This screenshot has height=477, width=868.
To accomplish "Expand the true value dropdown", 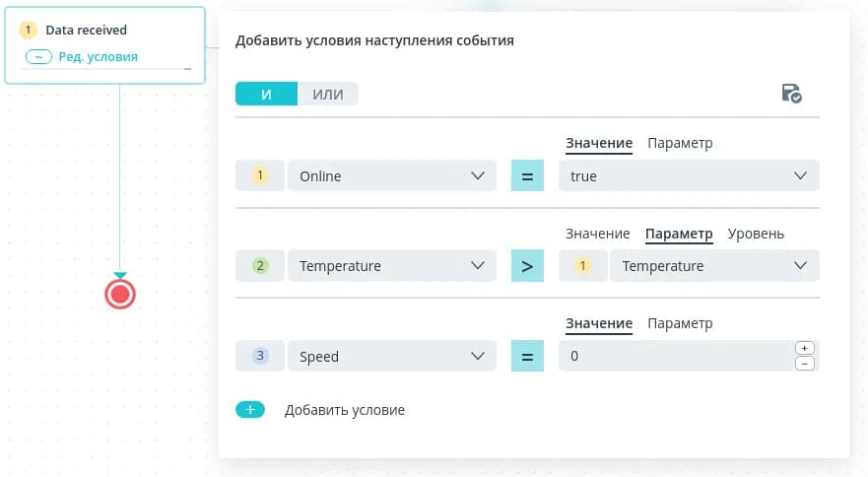I will [x=688, y=176].
